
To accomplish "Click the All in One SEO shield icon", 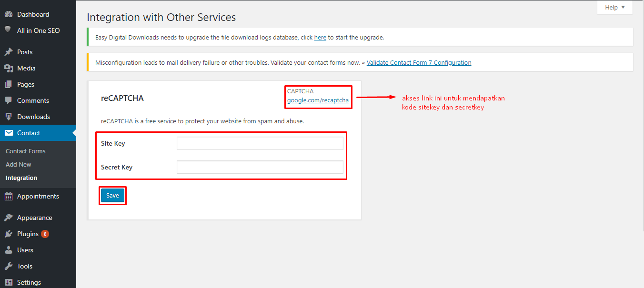I will 8,30.
